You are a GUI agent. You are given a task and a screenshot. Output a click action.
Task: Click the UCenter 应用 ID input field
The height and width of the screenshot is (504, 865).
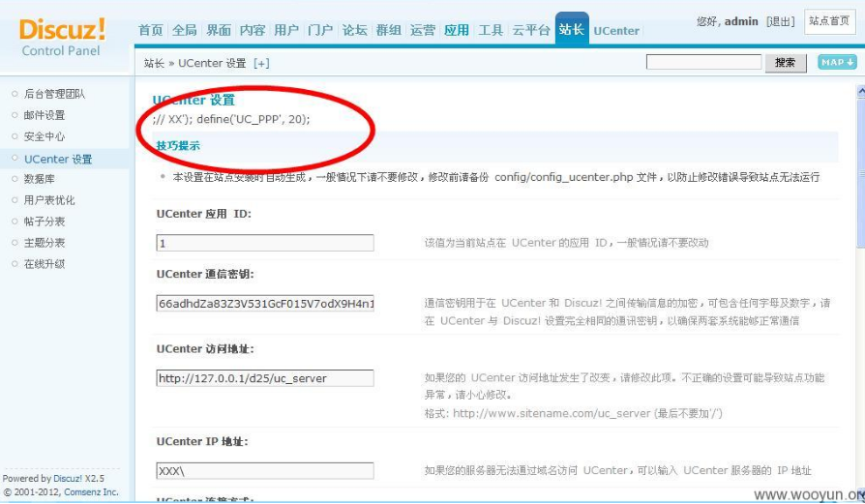(265, 243)
